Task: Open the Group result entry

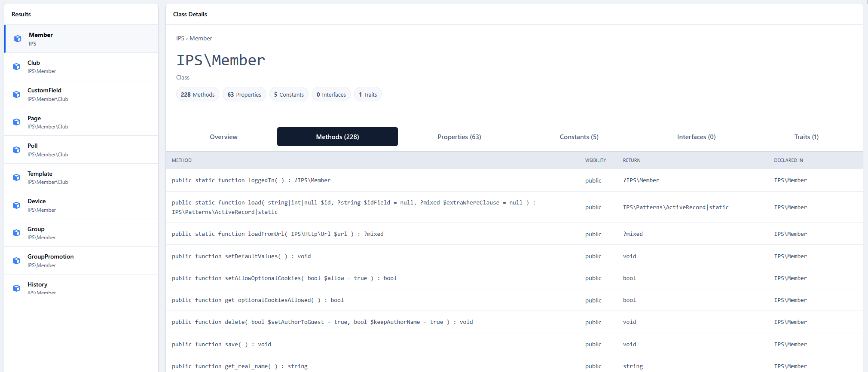Action: 81,233
